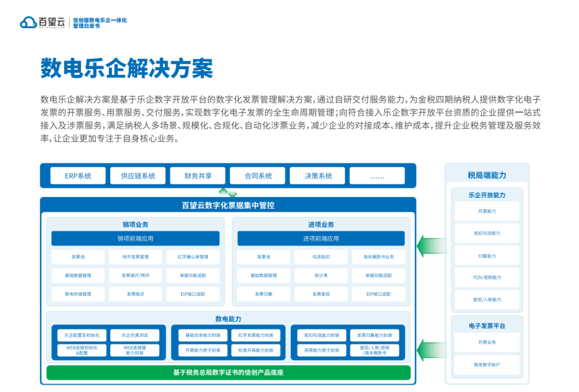579x392 pixels.
Task: Click the 开票能力 box under 乐企开放能力
Action: coord(487,211)
